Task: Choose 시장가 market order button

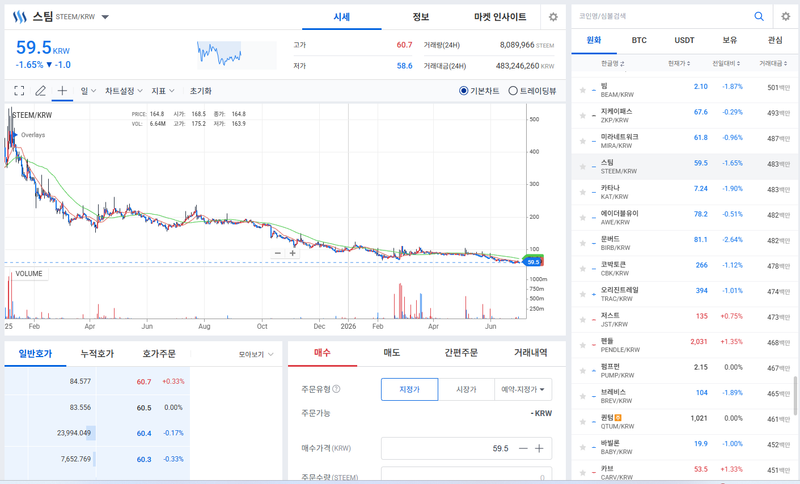Action: [x=466, y=389]
